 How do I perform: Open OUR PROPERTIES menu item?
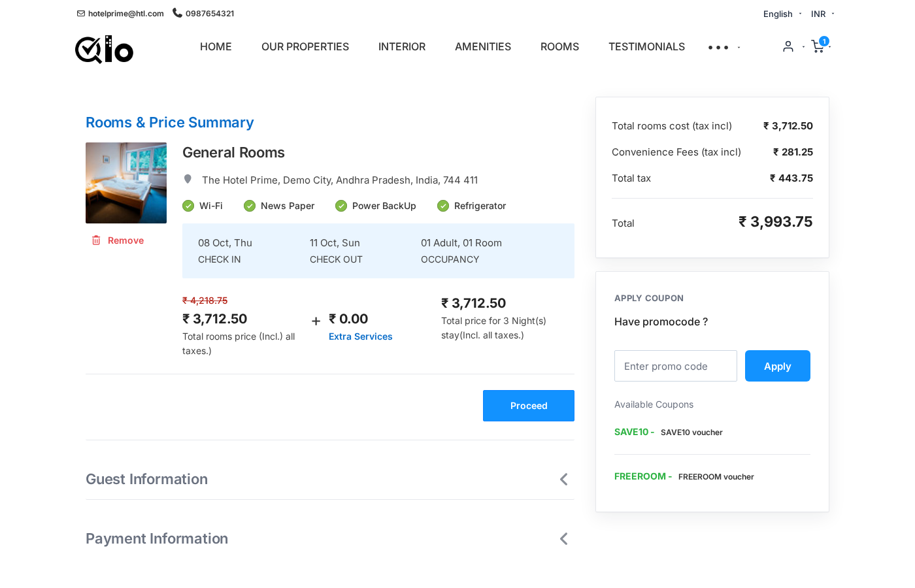pyautogui.click(x=305, y=46)
